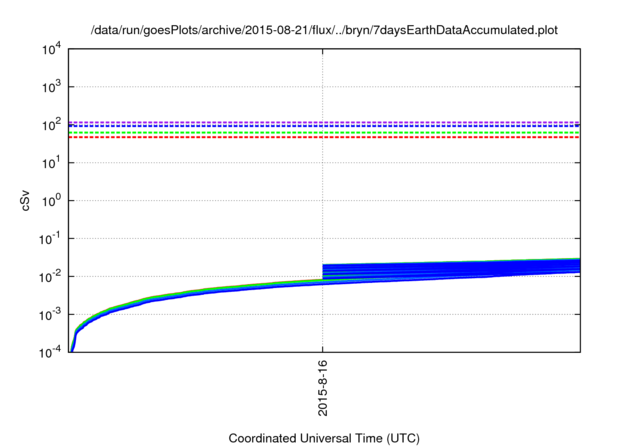Image resolution: width=640 pixels, height=448 pixels.
Task: Click the 10^2 y-axis tick label
Action: pos(51,125)
